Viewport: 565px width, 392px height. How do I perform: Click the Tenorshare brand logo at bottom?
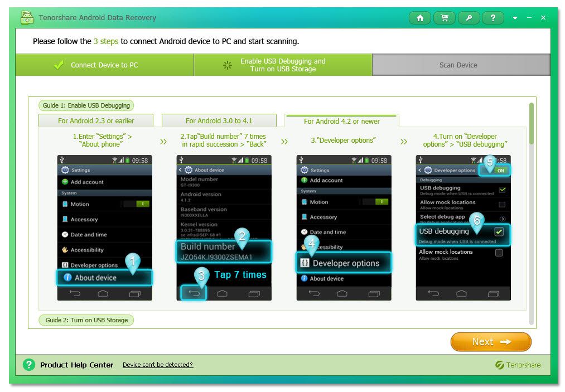[x=518, y=365]
